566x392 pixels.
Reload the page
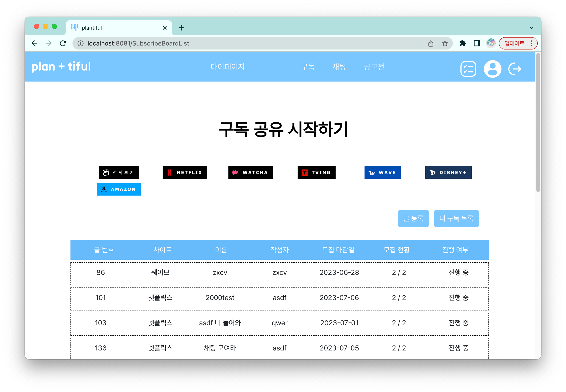pos(63,44)
